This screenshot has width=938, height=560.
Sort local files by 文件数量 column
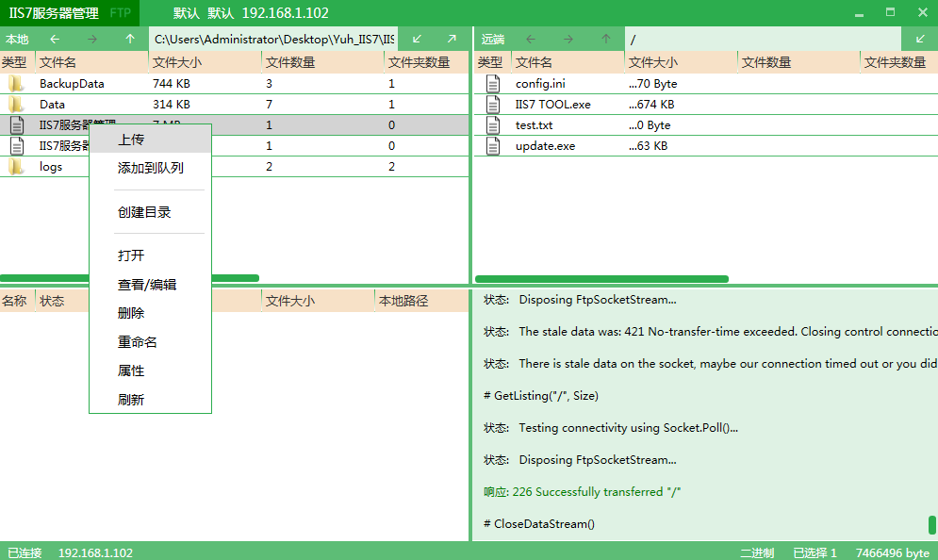(322, 63)
